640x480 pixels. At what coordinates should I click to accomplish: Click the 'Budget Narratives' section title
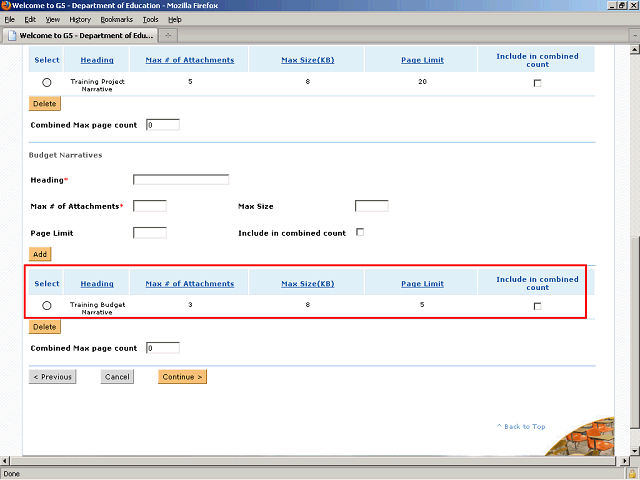click(65, 155)
